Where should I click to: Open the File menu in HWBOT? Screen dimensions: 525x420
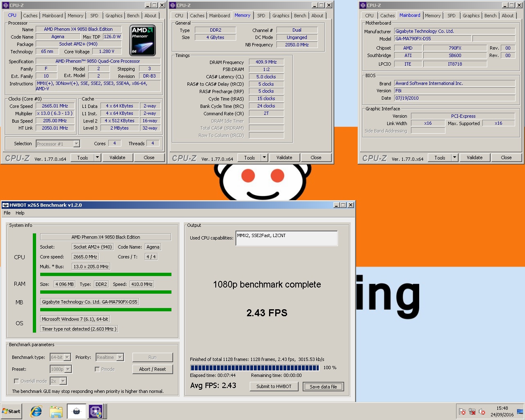click(x=7, y=213)
